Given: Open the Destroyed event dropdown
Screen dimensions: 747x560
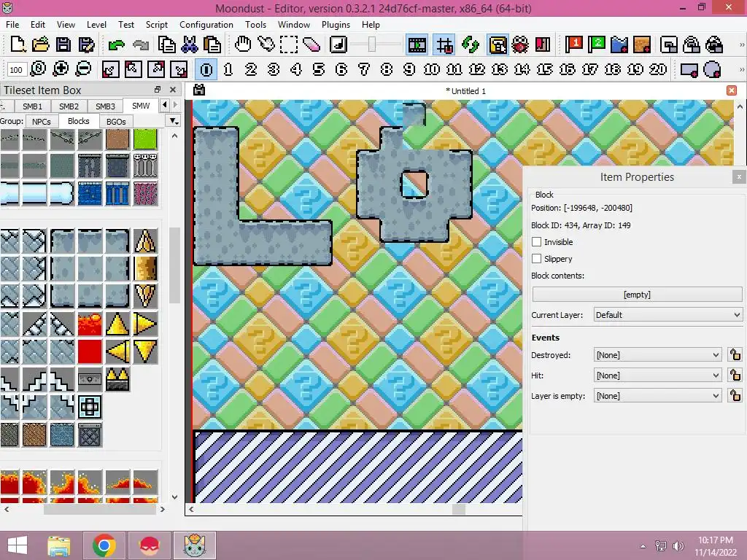Looking at the screenshot, I should [657, 355].
